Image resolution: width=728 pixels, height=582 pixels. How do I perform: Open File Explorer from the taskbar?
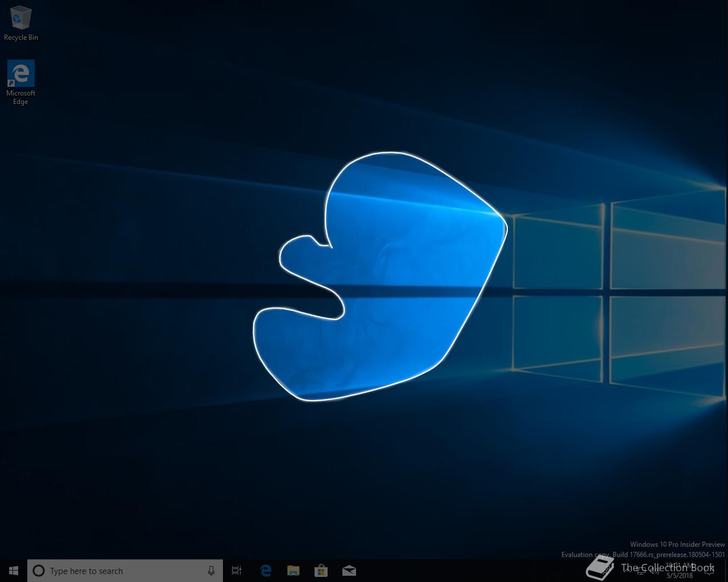(x=293, y=571)
